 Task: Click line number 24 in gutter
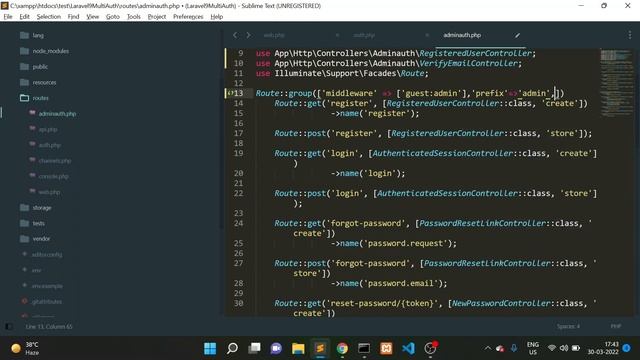(238, 223)
